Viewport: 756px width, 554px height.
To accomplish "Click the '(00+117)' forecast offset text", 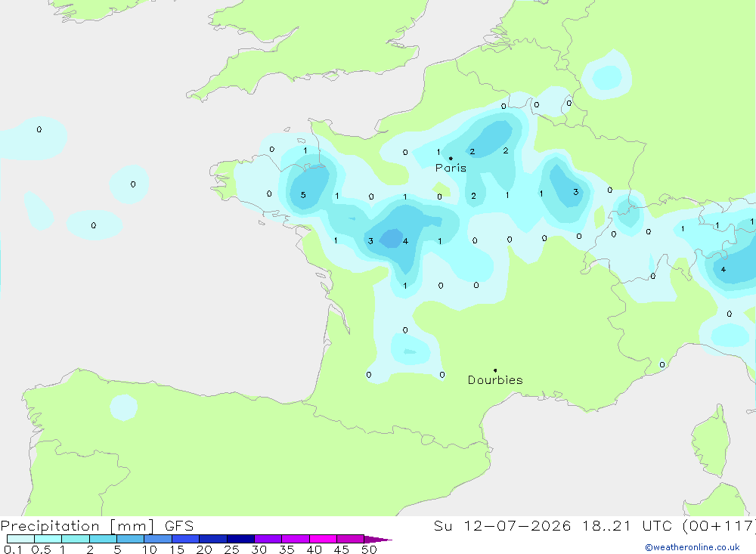I will tap(718, 526).
